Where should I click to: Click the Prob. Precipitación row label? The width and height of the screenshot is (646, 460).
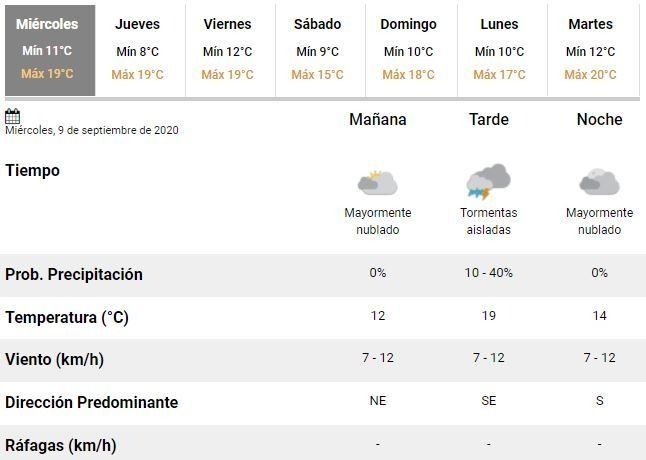pos(74,275)
